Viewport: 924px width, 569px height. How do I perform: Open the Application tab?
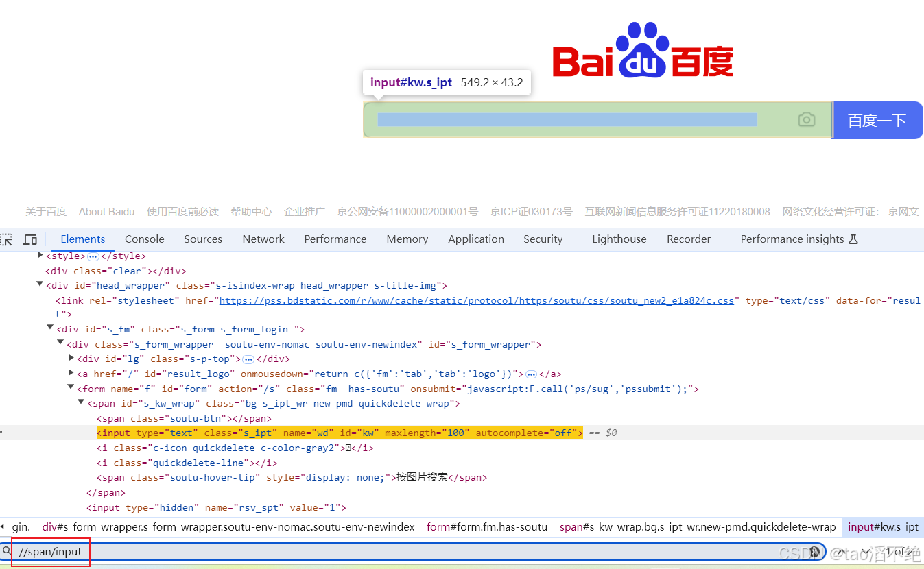pyautogui.click(x=476, y=239)
